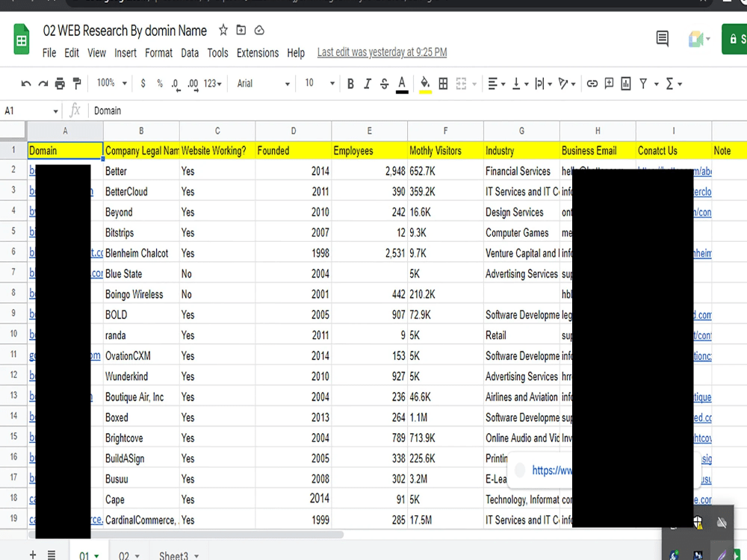The width and height of the screenshot is (747, 560).
Task: Click the green Share button
Action: [x=734, y=39]
